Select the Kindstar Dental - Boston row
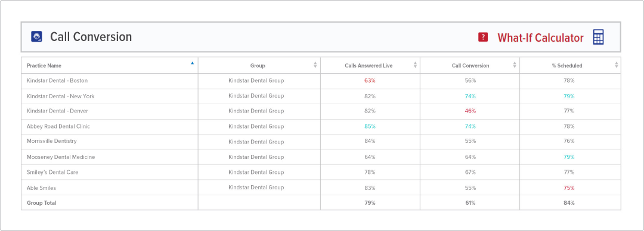The height and width of the screenshot is (231, 644). [321, 81]
